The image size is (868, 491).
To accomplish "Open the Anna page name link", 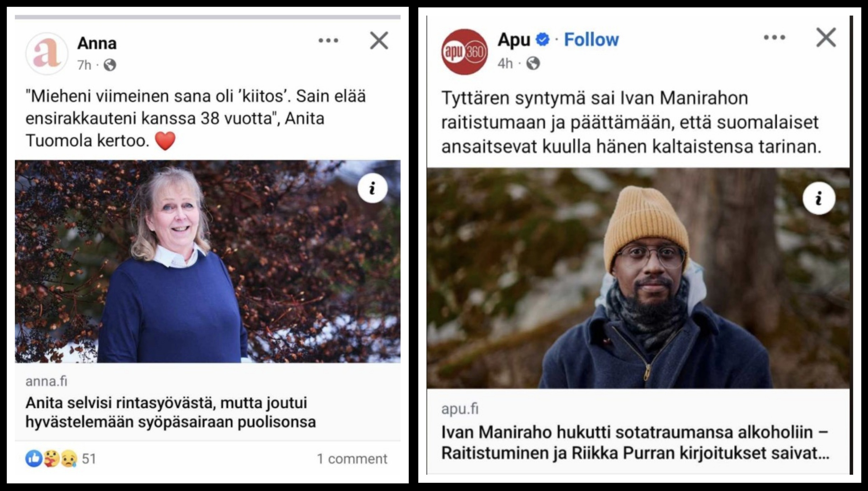I will click(97, 43).
